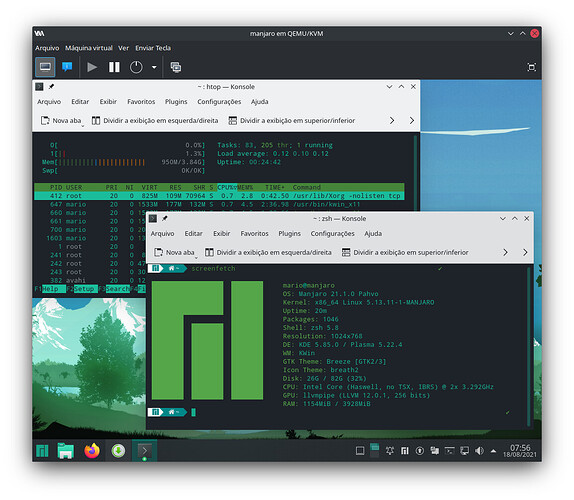Expand hidden system tray icons arrow
This screenshot has width=574, height=500.
pos(493,451)
